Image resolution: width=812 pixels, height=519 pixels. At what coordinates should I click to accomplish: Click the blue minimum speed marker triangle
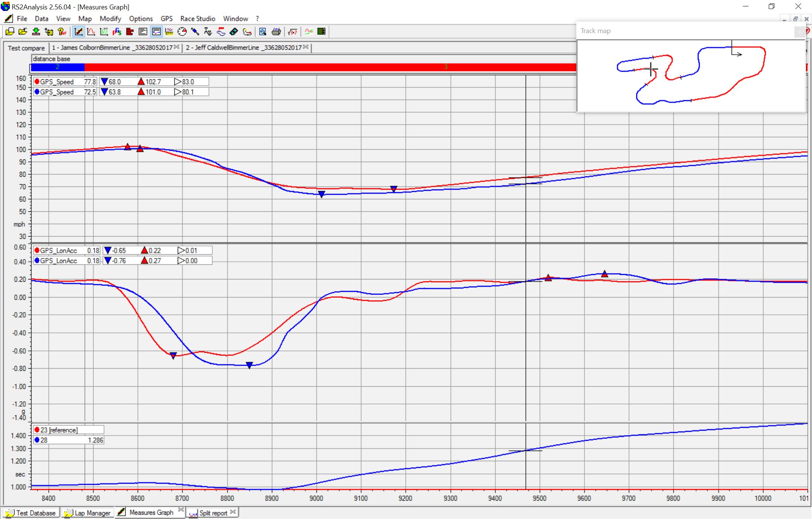click(321, 194)
